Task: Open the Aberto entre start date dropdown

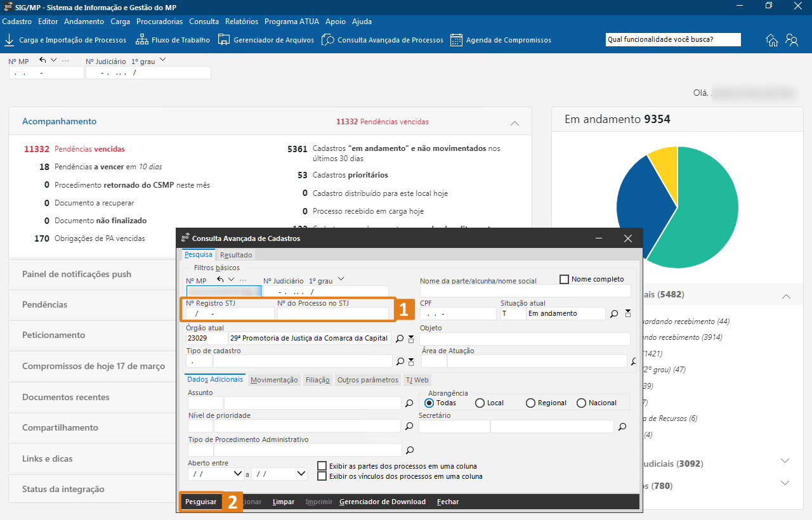Action: tap(238, 474)
